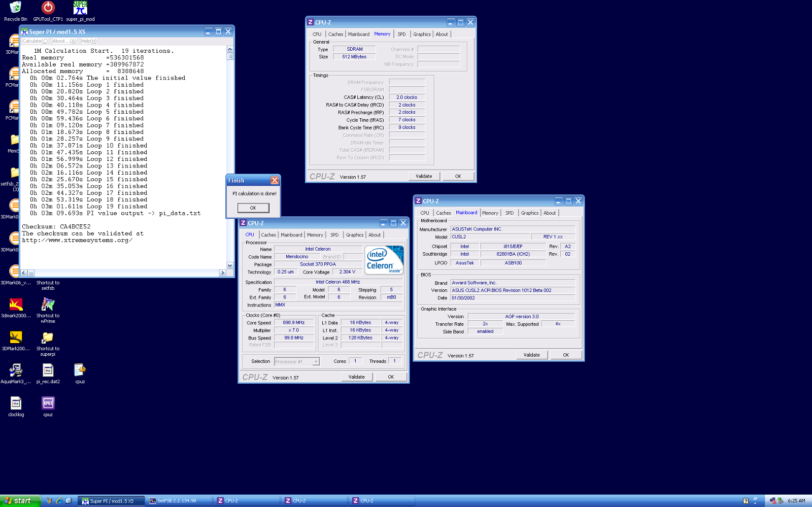The image size is (812, 507).
Task: Click the 512 MBytes size field
Action: (x=354, y=57)
